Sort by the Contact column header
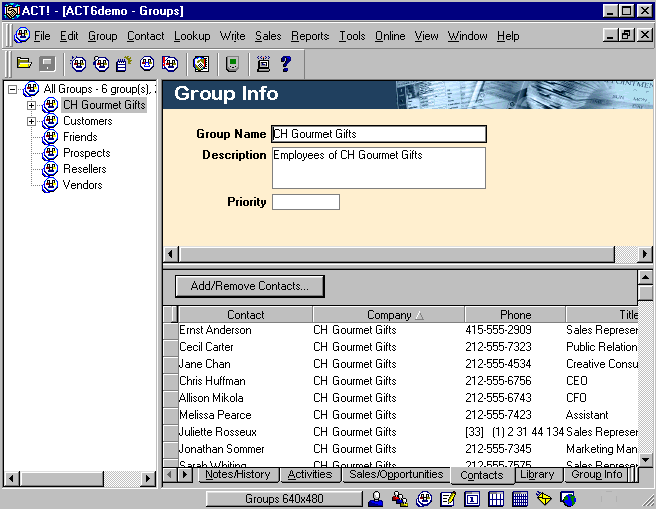The height and width of the screenshot is (509, 656). click(246, 315)
